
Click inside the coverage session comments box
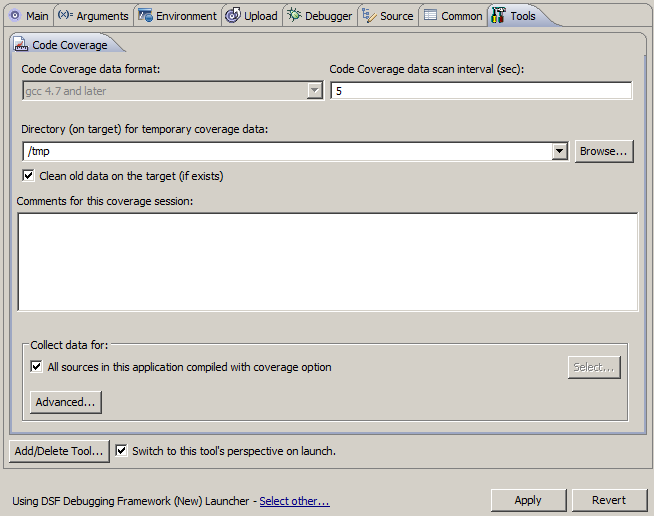(327, 261)
